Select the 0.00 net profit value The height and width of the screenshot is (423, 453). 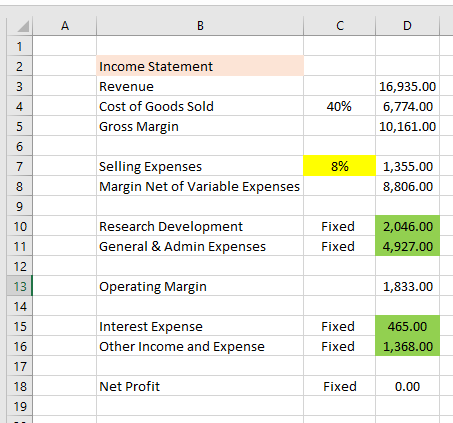[x=407, y=386]
